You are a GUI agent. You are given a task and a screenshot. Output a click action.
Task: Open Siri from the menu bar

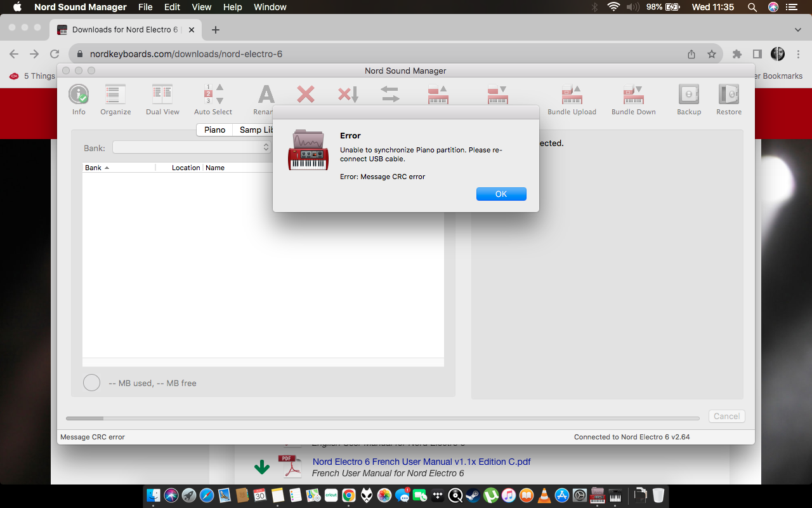[x=773, y=7]
